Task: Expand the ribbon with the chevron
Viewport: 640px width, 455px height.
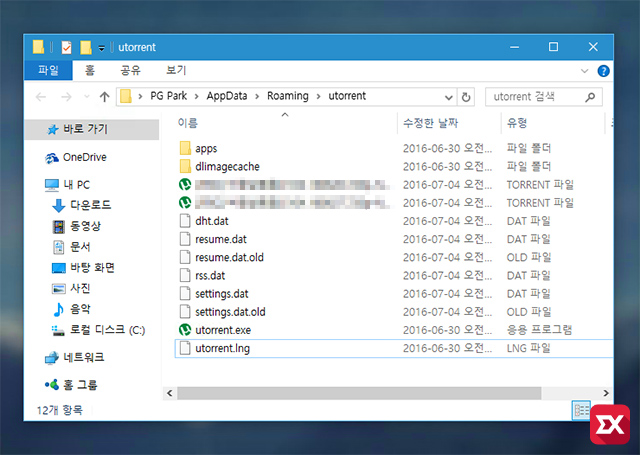Action: click(x=584, y=71)
